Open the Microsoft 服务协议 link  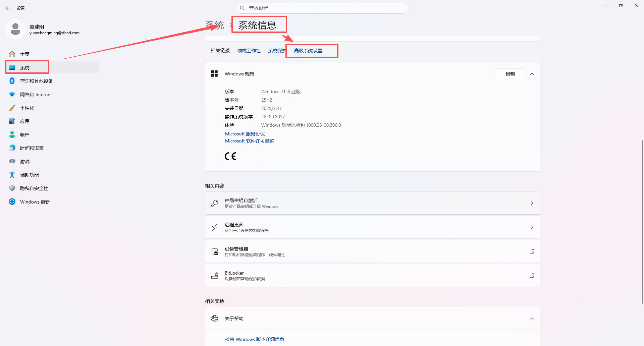[x=245, y=134]
